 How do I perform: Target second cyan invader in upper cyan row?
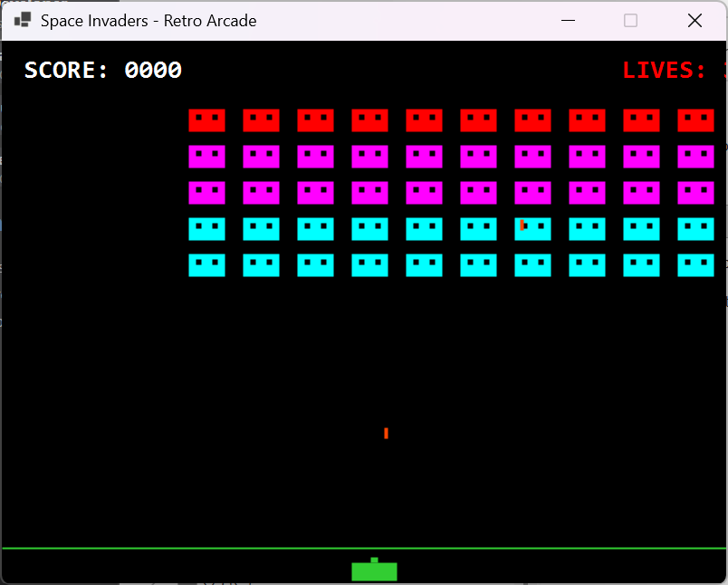point(262,229)
